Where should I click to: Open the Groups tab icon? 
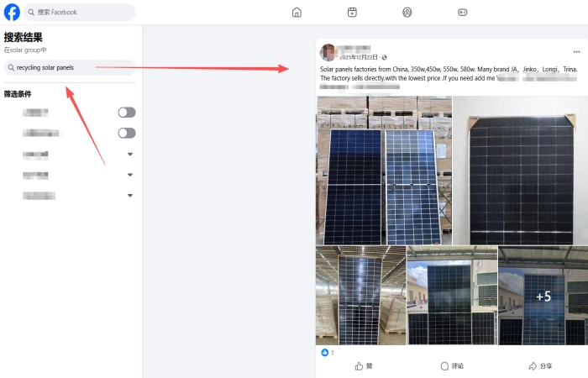pos(407,13)
